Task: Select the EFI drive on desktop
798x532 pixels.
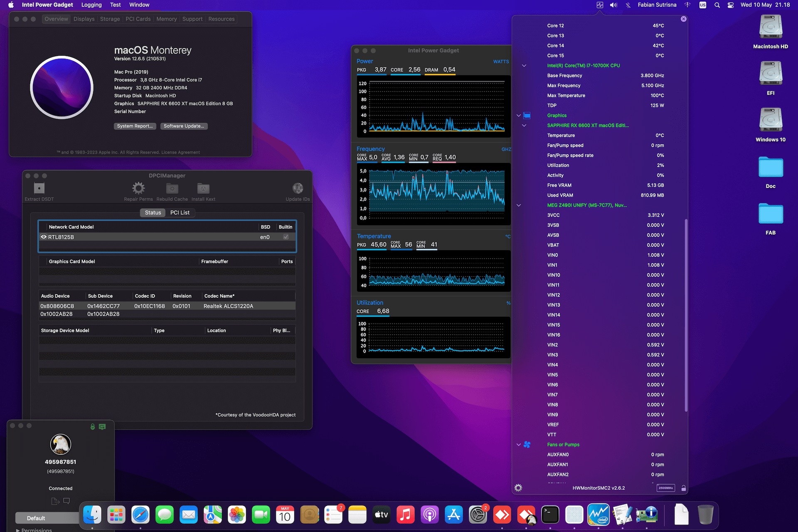Action: pos(771,74)
